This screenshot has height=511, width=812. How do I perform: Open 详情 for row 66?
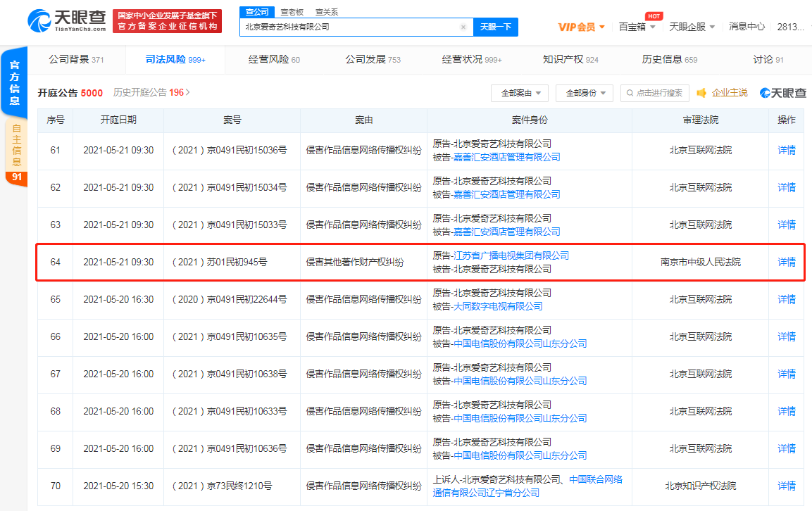click(787, 336)
